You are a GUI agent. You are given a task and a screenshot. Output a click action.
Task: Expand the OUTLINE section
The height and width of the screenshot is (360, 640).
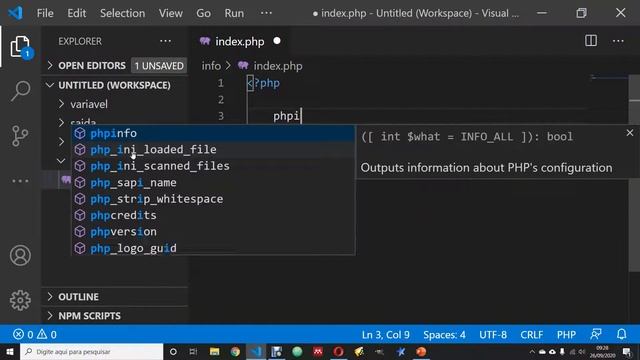click(x=115, y=297)
